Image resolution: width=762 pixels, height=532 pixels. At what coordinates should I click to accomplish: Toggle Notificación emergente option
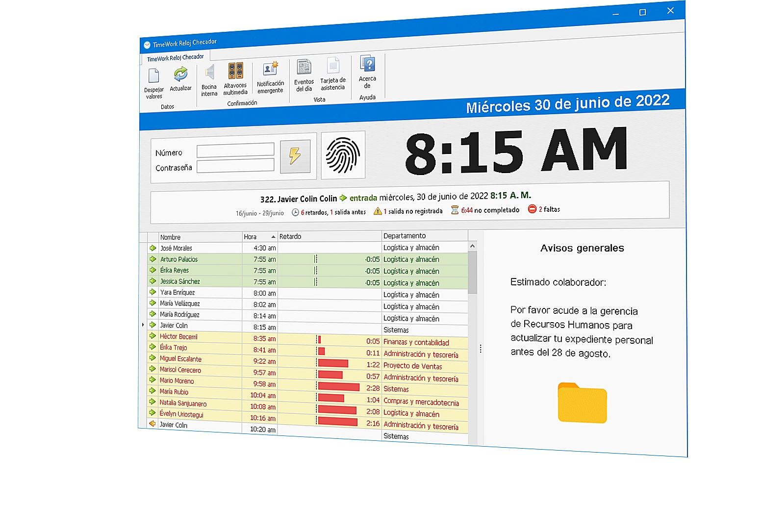tap(270, 70)
